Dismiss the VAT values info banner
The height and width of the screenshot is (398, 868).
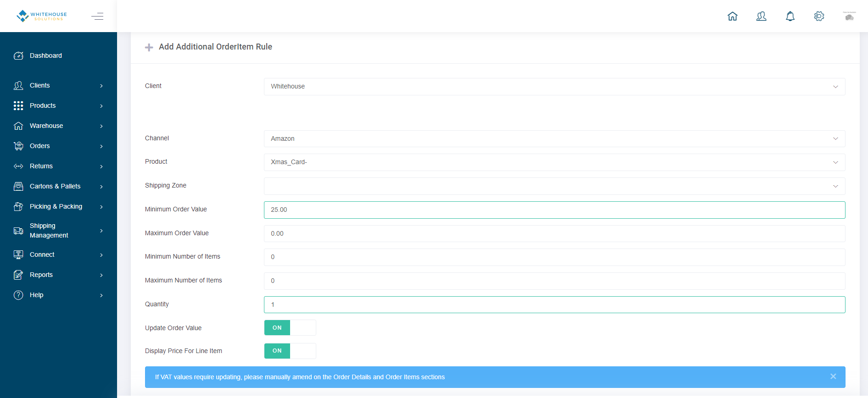(833, 376)
